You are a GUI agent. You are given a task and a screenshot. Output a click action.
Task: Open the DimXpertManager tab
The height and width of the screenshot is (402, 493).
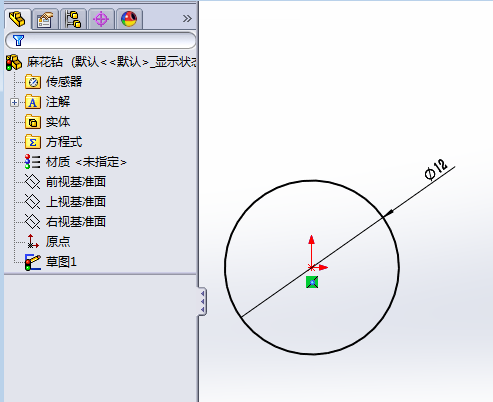pyautogui.click(x=101, y=19)
